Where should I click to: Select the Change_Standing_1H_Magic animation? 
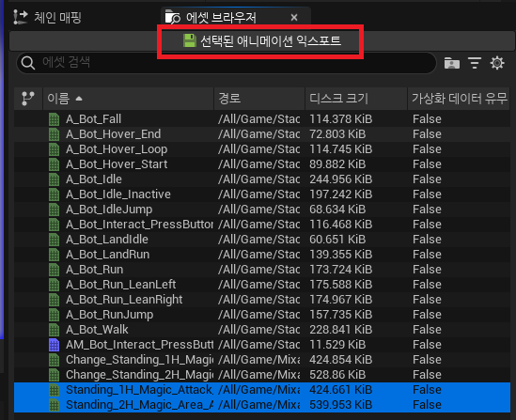point(262,360)
